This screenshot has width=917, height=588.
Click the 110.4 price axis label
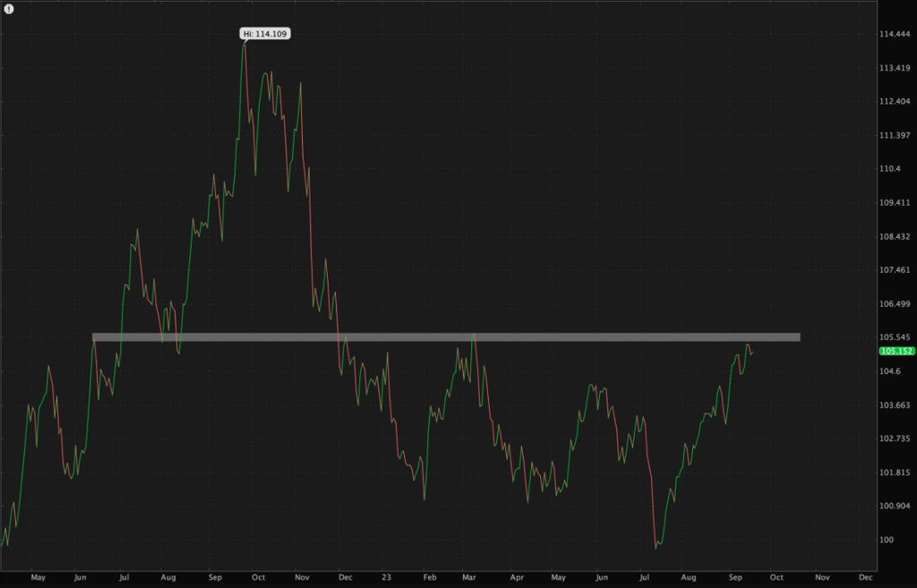890,169
